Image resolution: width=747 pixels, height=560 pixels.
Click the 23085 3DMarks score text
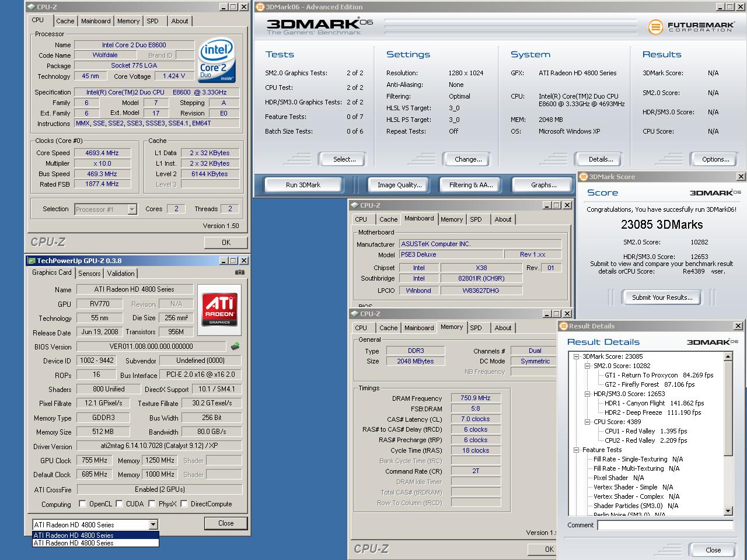[x=662, y=225]
